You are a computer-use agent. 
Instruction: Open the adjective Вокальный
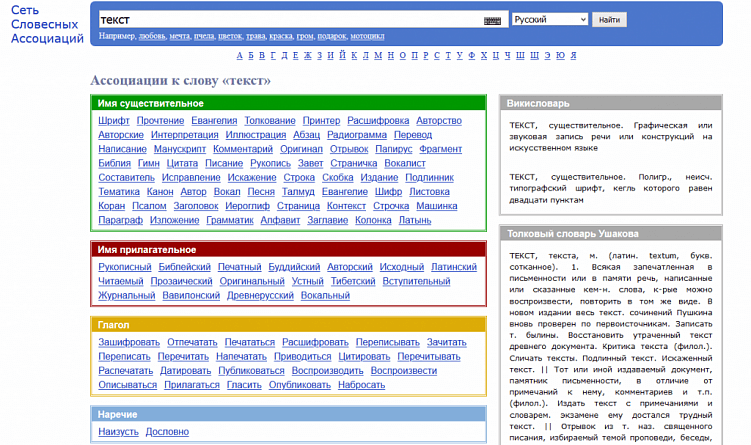(325, 296)
